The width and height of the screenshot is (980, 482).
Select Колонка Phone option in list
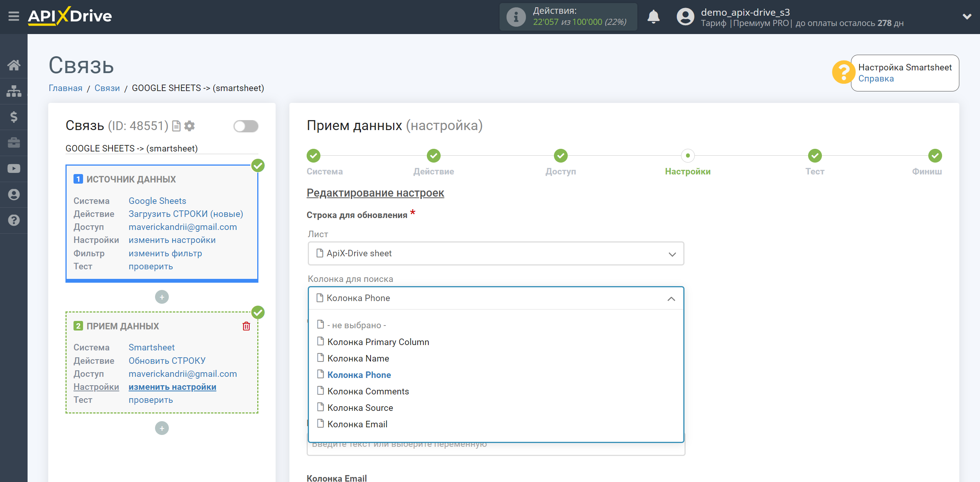pos(359,375)
